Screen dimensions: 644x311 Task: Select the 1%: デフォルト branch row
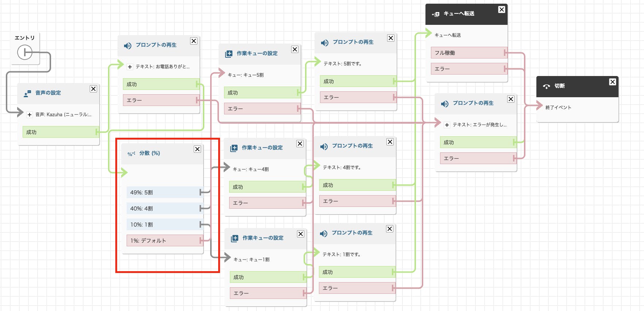165,240
